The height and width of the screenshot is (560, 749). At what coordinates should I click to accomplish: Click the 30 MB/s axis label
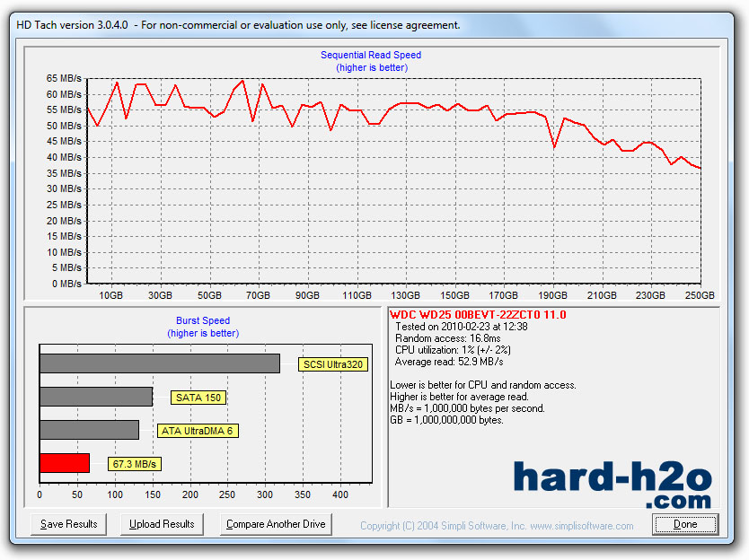[64, 188]
